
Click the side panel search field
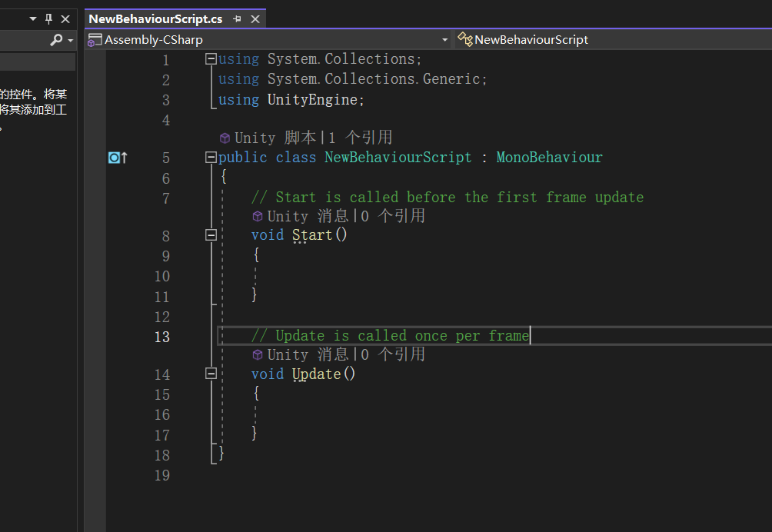click(24, 40)
